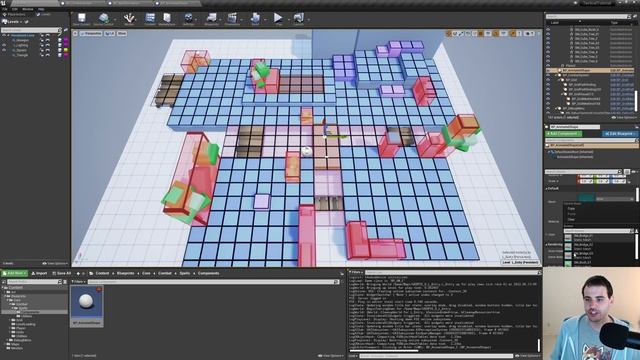Image resolution: width=640 pixels, height=360 pixels.
Task: Start Play in editor
Action: tap(278, 18)
